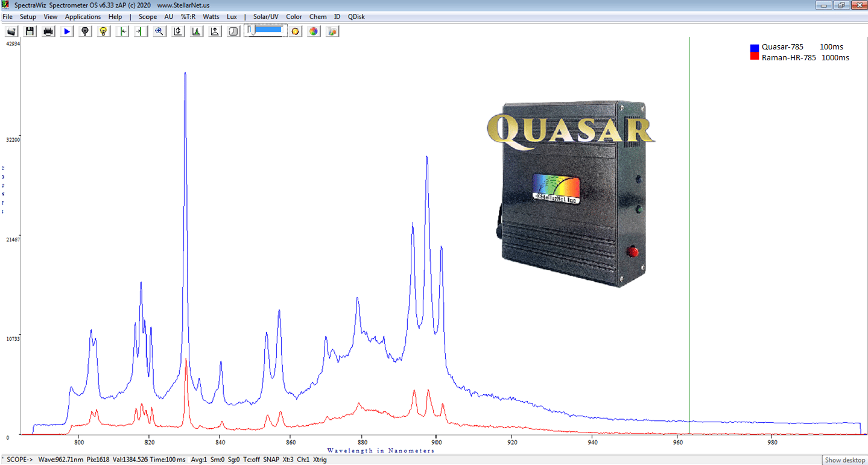
Task: Open the Solar/UV menu
Action: (x=265, y=16)
